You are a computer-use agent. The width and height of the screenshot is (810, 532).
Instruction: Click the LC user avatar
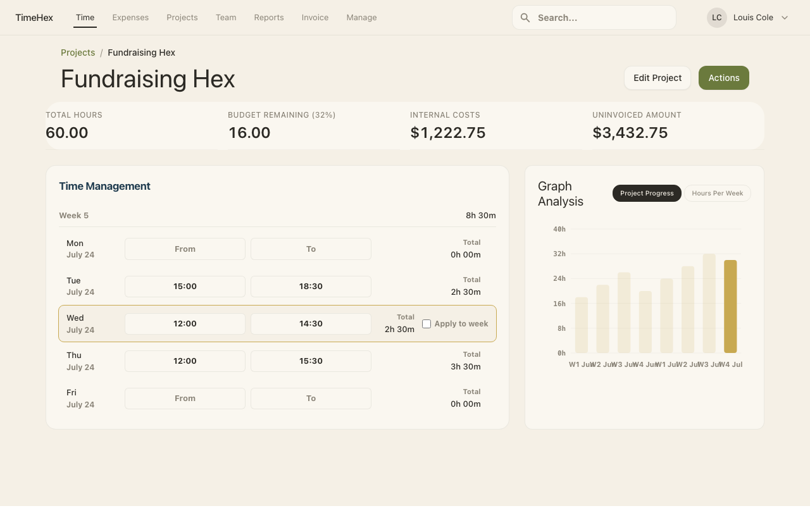(x=716, y=18)
